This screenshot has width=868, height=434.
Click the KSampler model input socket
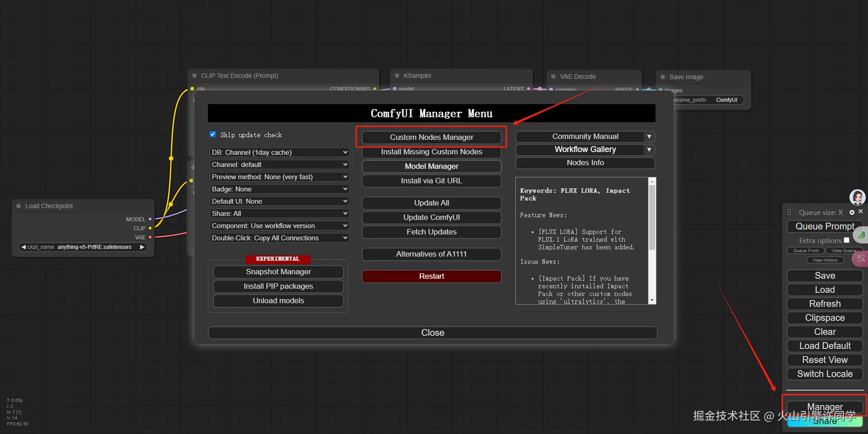coord(395,89)
